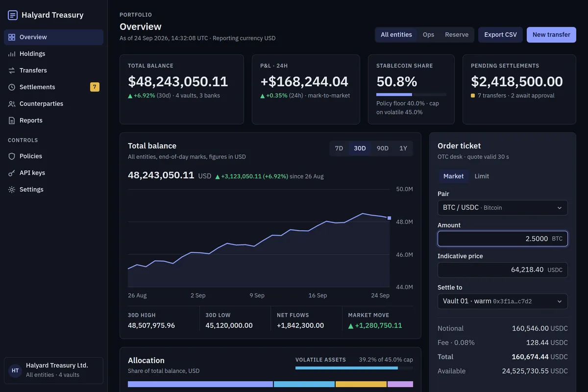588x392 pixels.
Task: Open the Reports section
Action: 54,121
